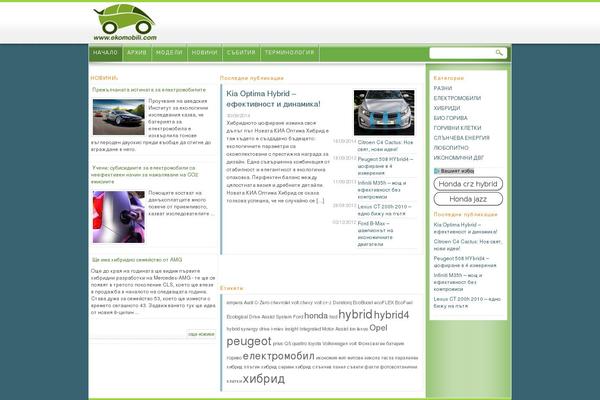Click the още новини button
Viewport: 600px width, 400px height.
click(201, 334)
